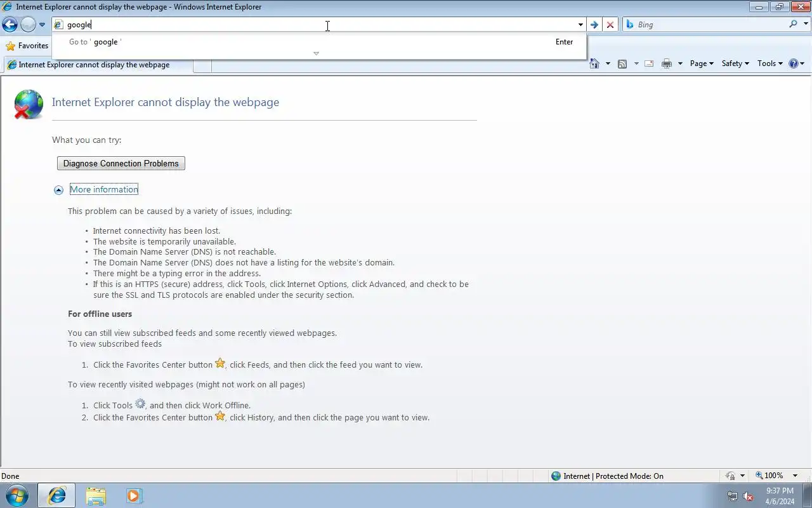Click the status bar privacy/popup icon
Image resolution: width=812 pixels, height=508 pixels.
tap(731, 476)
